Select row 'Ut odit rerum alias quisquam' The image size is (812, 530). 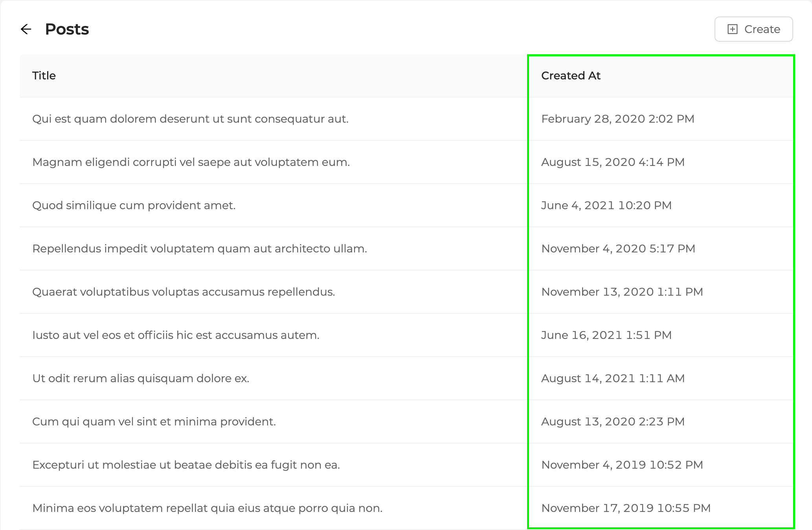[x=141, y=378]
